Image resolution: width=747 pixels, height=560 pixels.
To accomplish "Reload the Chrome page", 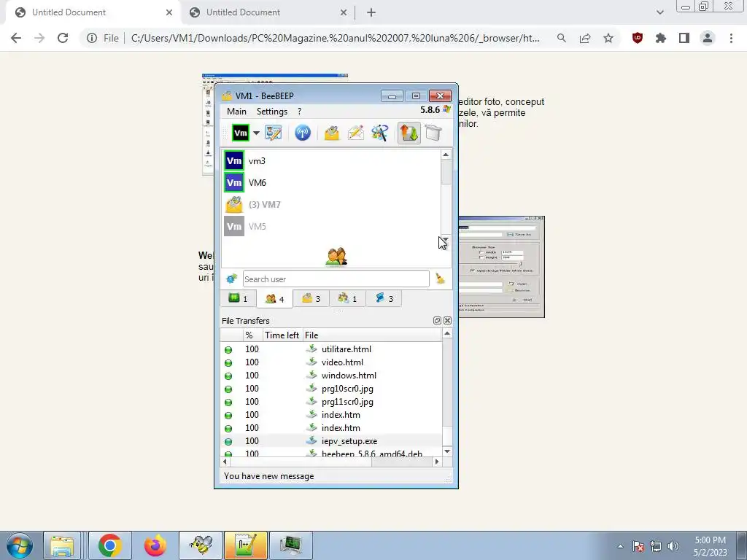I will pos(63,38).
